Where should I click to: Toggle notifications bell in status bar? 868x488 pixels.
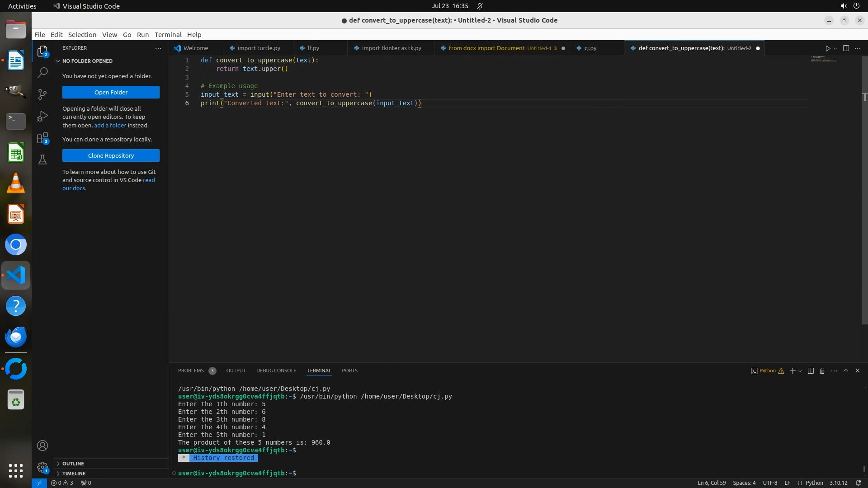(x=858, y=483)
